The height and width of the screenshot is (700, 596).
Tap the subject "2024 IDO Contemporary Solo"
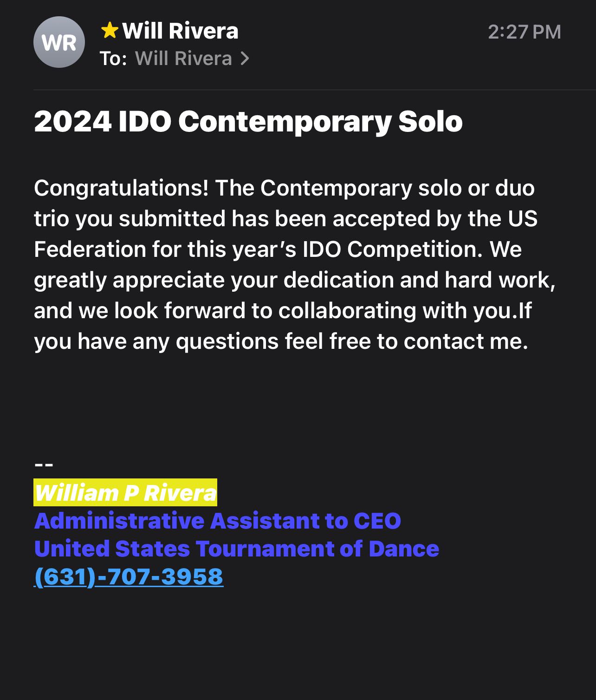(x=248, y=122)
